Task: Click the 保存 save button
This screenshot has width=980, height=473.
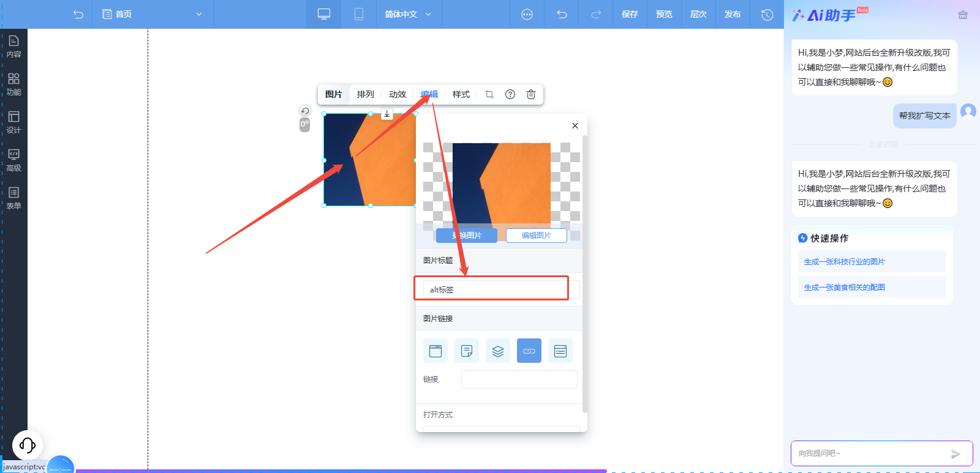Action: tap(630, 14)
